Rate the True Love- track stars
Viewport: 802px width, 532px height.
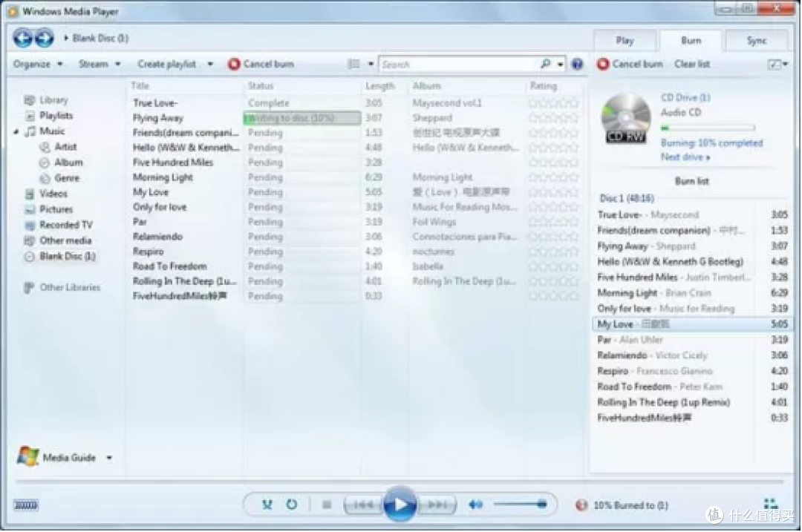[553, 103]
